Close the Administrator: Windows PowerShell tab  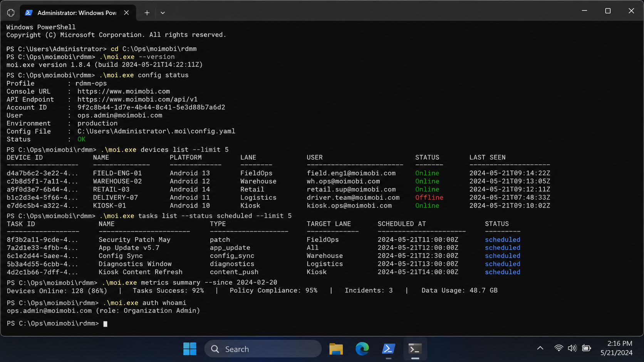(x=126, y=13)
